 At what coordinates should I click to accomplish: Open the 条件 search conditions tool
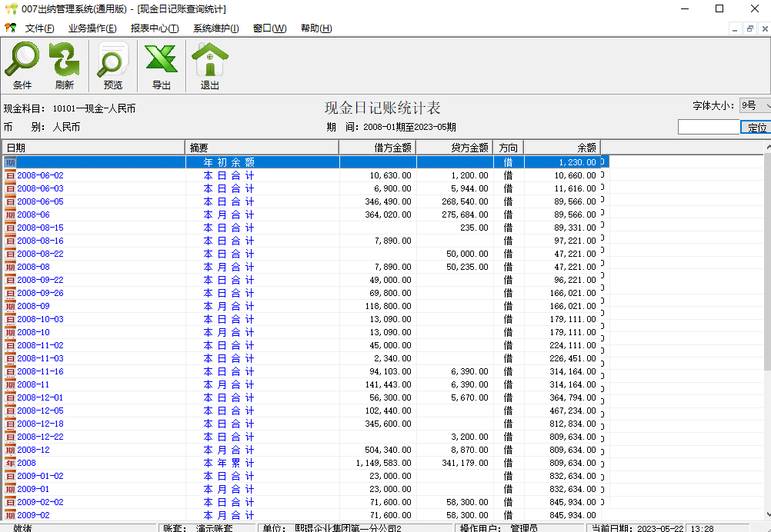(x=22, y=65)
